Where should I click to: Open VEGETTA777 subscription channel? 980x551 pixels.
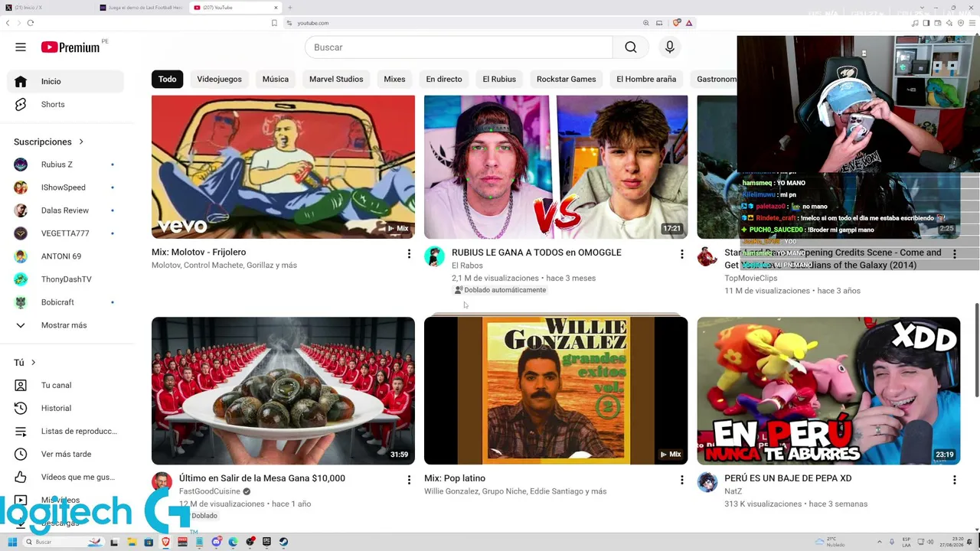pyautogui.click(x=65, y=233)
